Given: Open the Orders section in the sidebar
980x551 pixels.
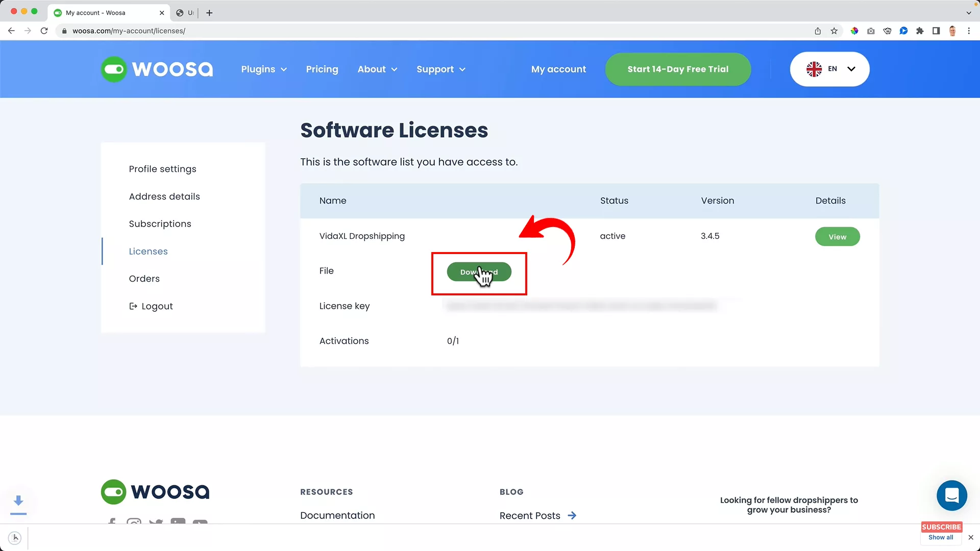Looking at the screenshot, I should point(144,279).
